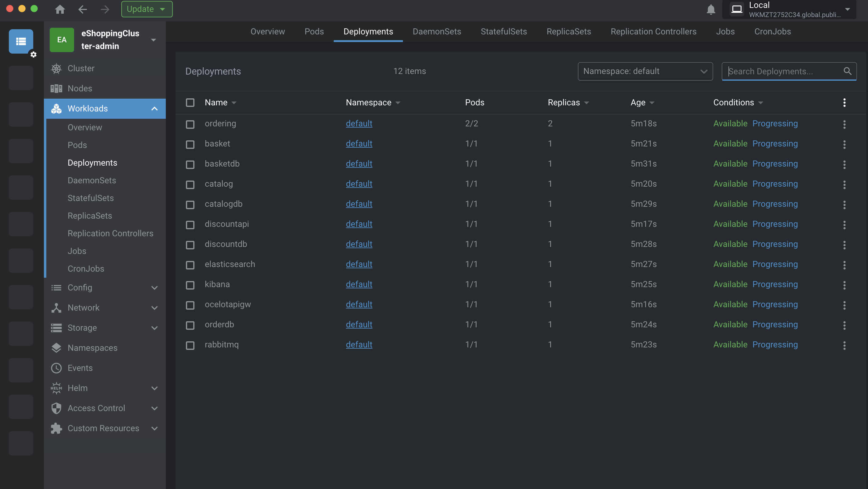The width and height of the screenshot is (868, 489).
Task: Open the Namespace: default dropdown
Action: pos(645,71)
